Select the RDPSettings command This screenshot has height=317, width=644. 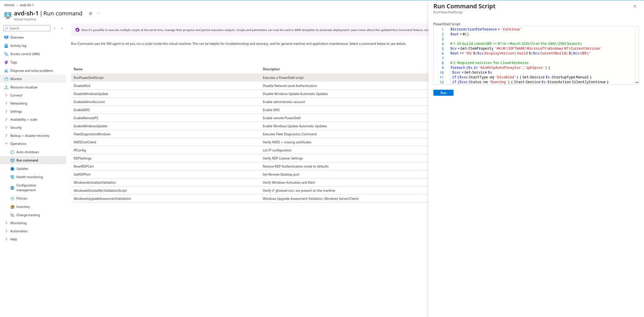click(249, 158)
